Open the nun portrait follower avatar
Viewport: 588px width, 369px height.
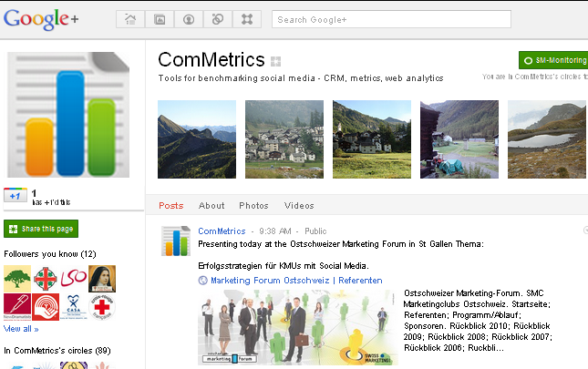pyautogui.click(x=102, y=279)
